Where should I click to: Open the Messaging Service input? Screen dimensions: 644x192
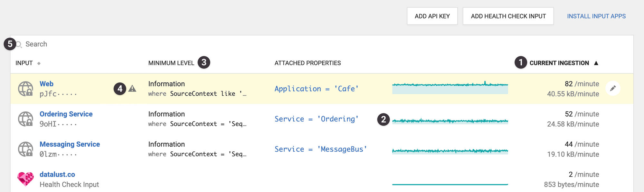(x=70, y=144)
